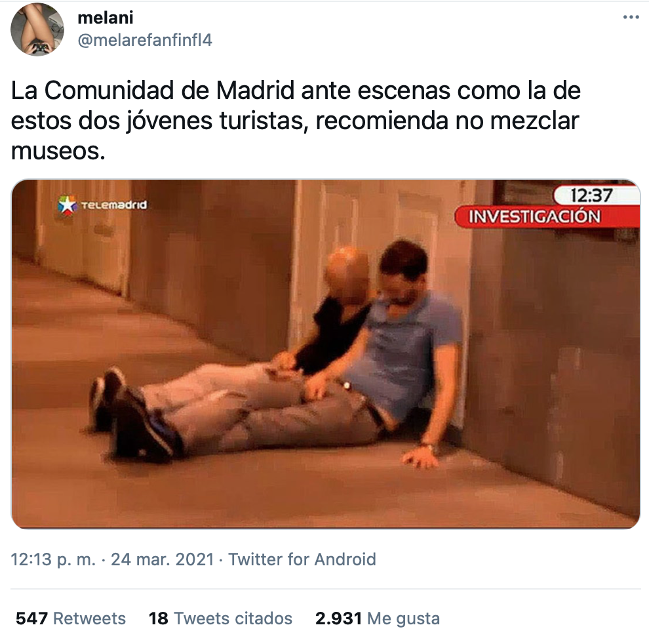Open the tweet's three-dot more options menu

tap(631, 18)
